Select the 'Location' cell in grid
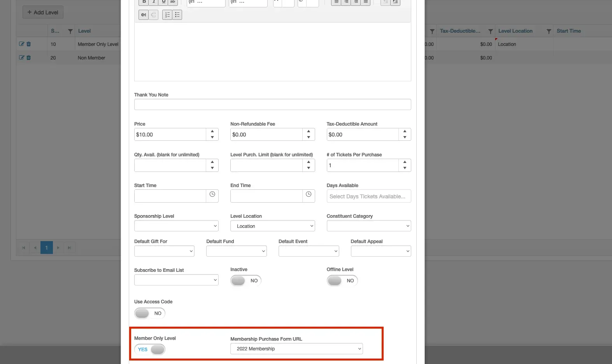This screenshot has height=364, width=612. point(524,44)
